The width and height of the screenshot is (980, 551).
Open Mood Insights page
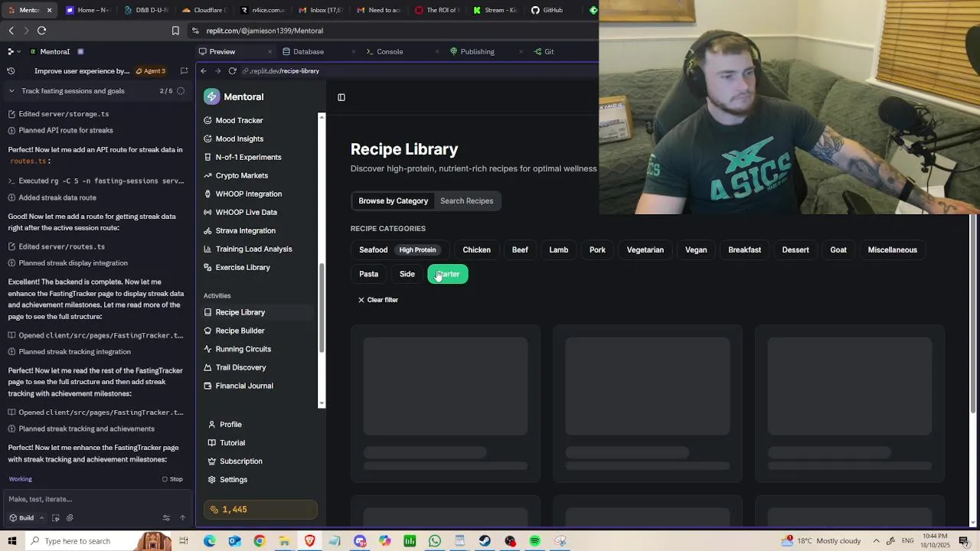tap(239, 139)
